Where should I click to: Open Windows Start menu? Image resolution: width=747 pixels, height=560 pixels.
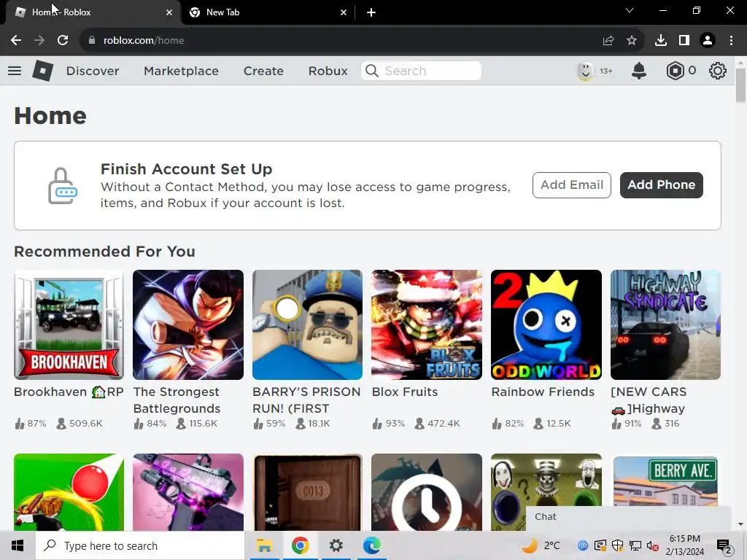tap(18, 545)
